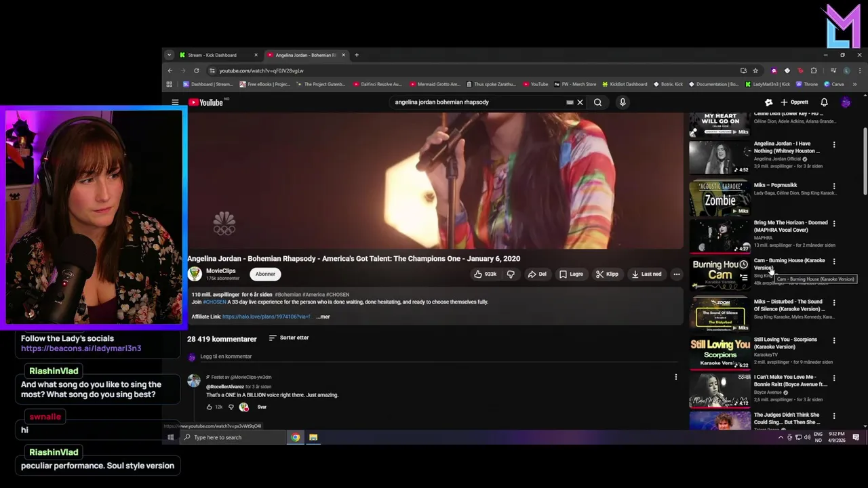Open the Windows Start menu
Image resolution: width=868 pixels, height=488 pixels.
point(170,437)
